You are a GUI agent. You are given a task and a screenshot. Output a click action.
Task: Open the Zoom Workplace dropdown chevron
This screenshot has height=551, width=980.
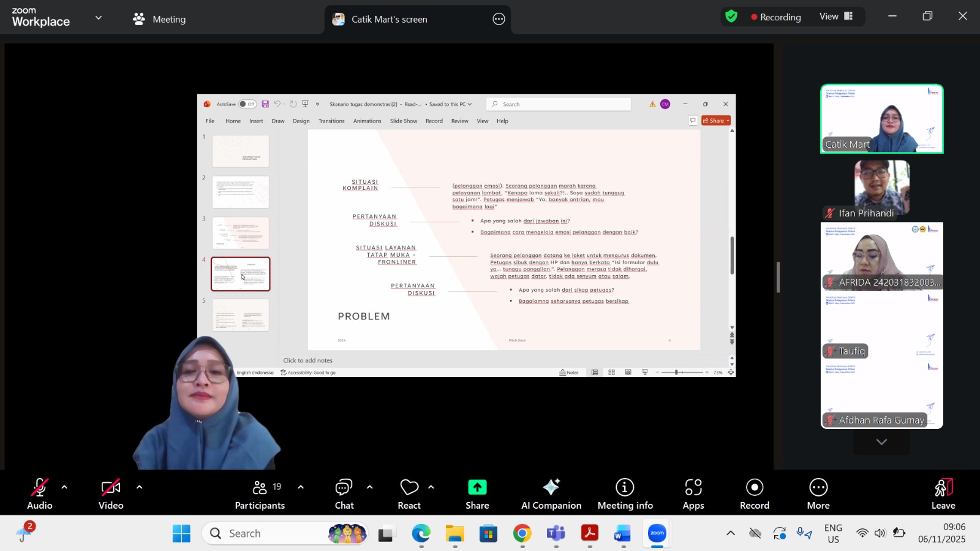click(x=99, y=18)
